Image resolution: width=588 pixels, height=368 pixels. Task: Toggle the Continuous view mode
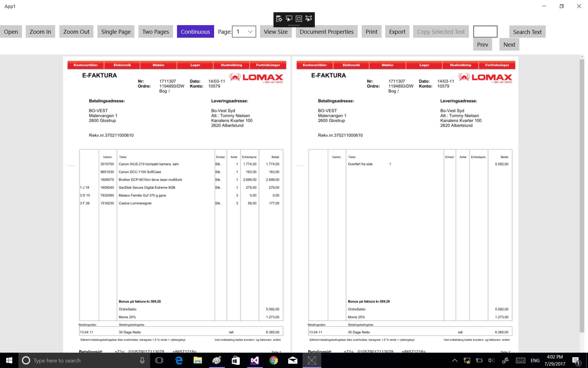pyautogui.click(x=195, y=32)
